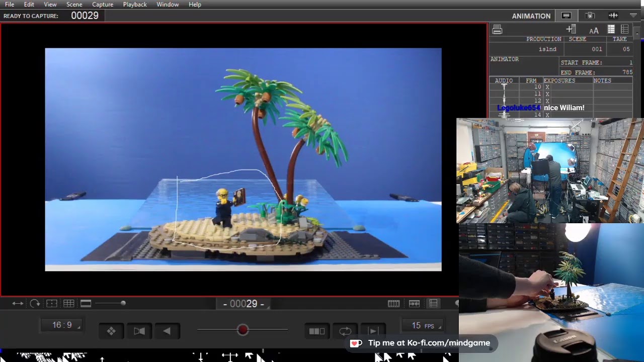Image resolution: width=644 pixels, height=362 pixels.
Task: Switch to the Animation workspace monitor icon
Action: 567,16
